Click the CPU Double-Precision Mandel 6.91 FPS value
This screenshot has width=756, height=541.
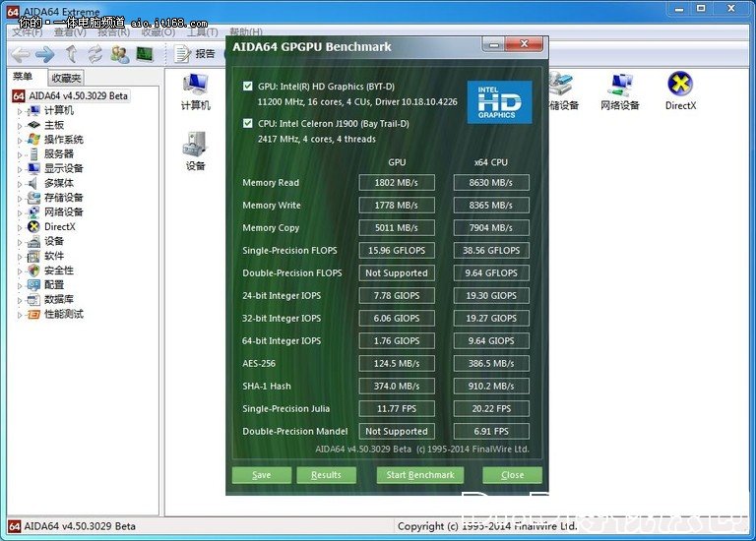pos(491,431)
